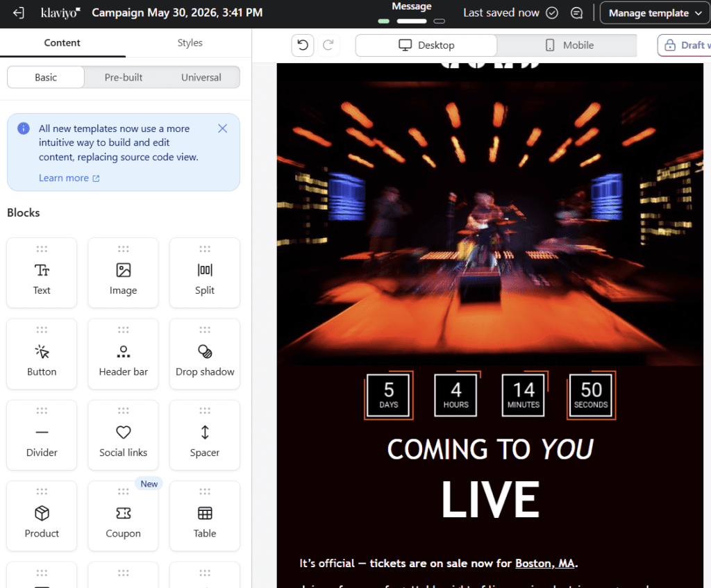Image resolution: width=711 pixels, height=588 pixels.
Task: Select the countdown Seconds box
Action: (591, 395)
